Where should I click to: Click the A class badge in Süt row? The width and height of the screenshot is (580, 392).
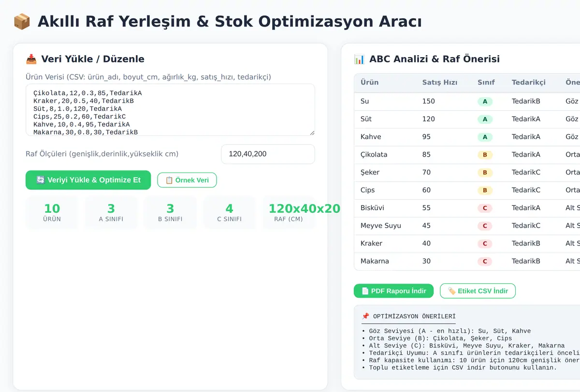click(485, 119)
